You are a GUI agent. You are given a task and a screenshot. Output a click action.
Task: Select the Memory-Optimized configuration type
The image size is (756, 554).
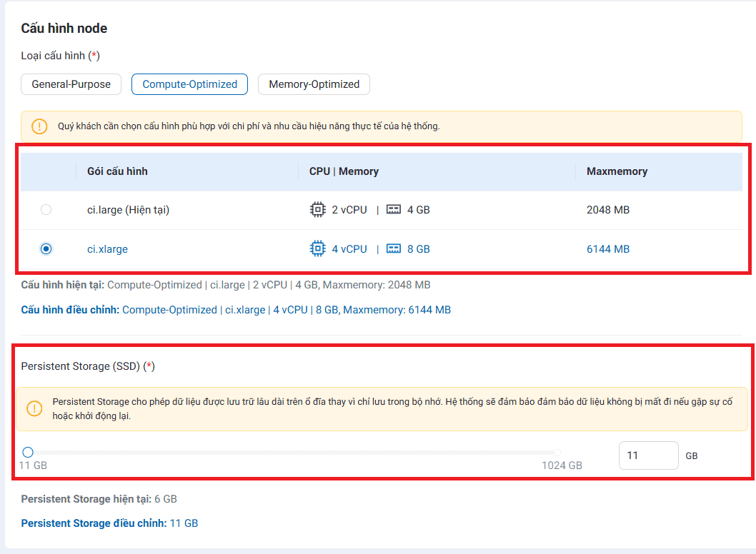[x=314, y=84]
